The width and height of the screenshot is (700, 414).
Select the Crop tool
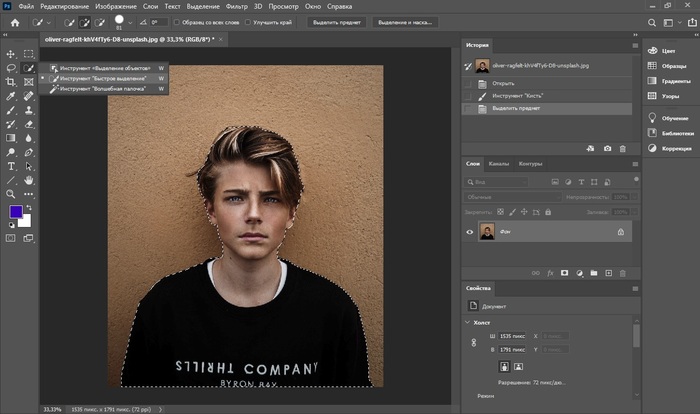[10, 82]
